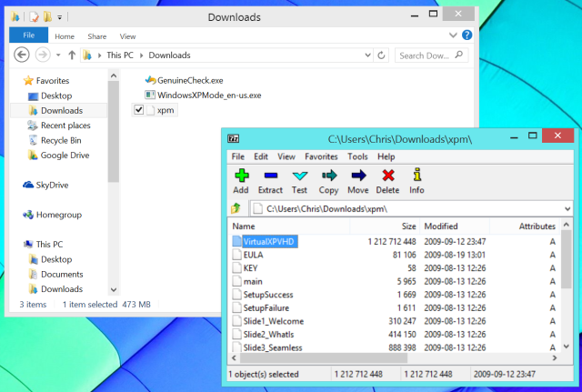This screenshot has width=582, height=392.
Task: Uncheck the xpm file checkbox
Action: [x=138, y=110]
